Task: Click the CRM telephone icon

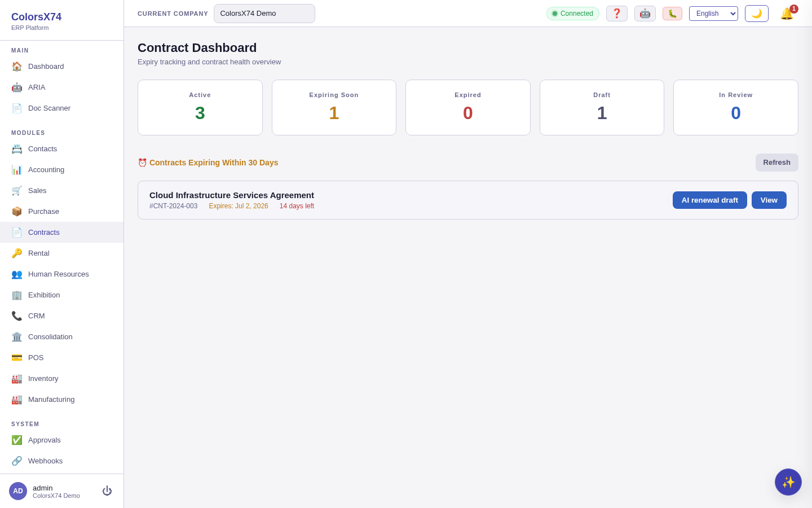Action: pos(17,316)
